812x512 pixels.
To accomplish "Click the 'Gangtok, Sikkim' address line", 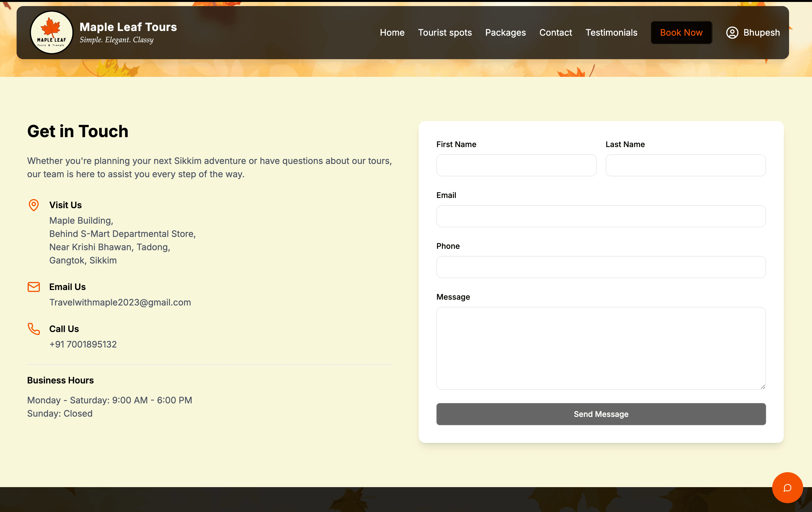I will point(83,260).
